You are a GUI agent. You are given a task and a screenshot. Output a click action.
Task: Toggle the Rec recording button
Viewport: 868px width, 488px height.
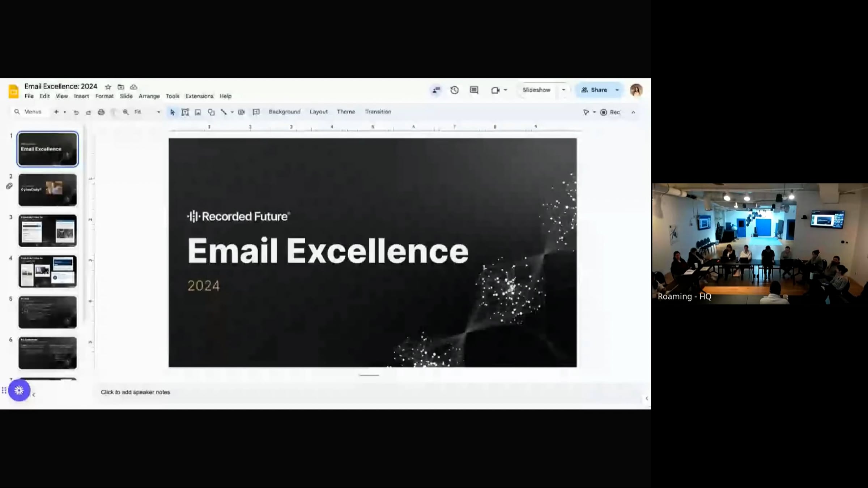click(610, 112)
